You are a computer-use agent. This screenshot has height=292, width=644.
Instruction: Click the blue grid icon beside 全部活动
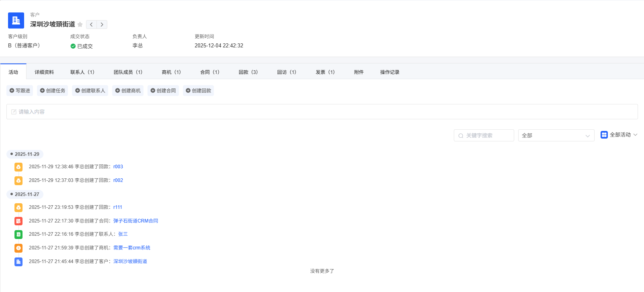pyautogui.click(x=604, y=135)
